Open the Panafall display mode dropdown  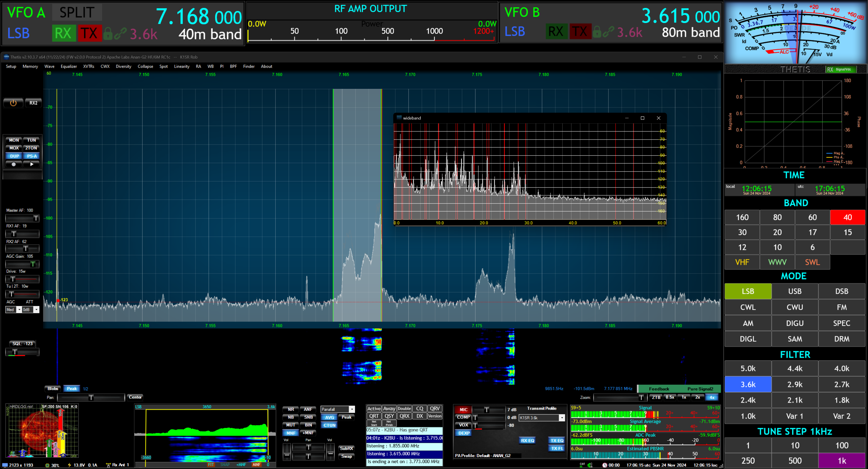coord(338,409)
